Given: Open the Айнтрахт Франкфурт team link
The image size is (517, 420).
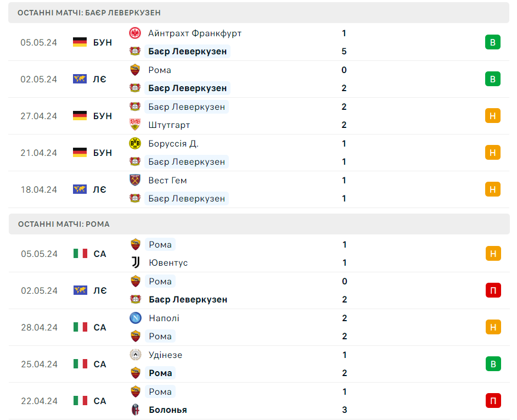Looking at the screenshot, I should [195, 33].
